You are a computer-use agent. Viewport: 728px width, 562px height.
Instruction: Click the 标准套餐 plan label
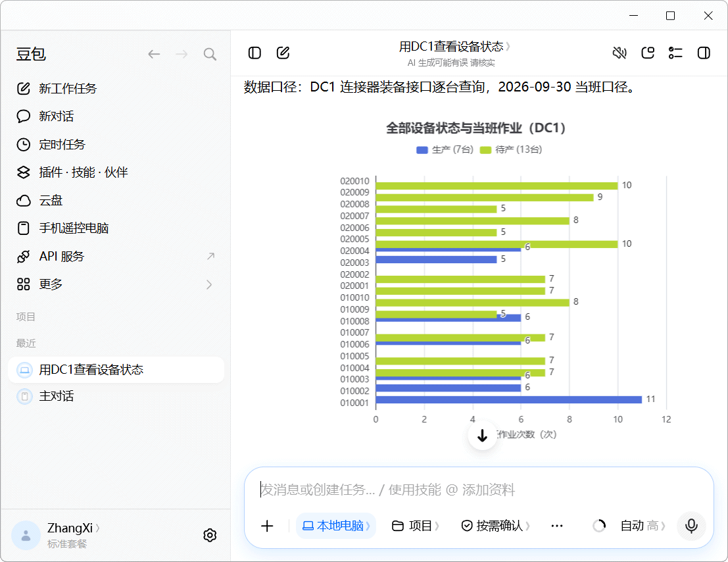[67, 544]
